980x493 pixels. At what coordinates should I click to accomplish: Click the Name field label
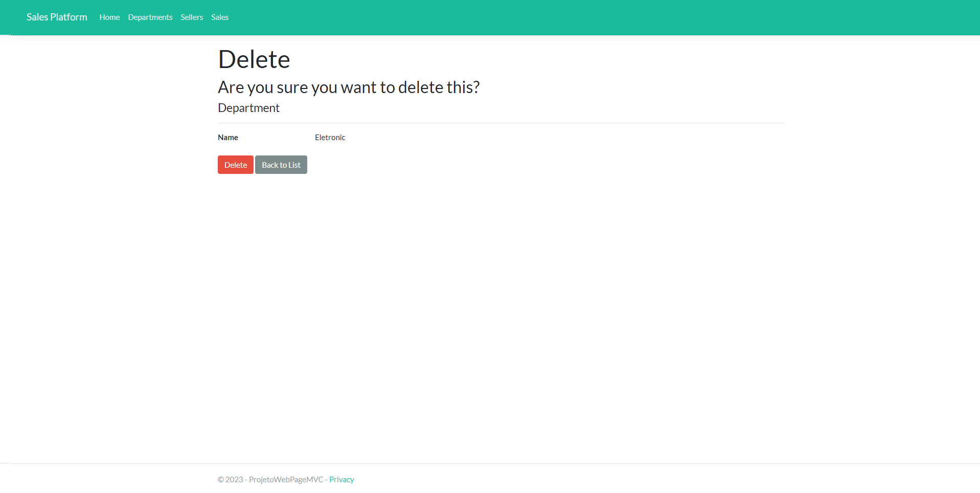coord(228,137)
